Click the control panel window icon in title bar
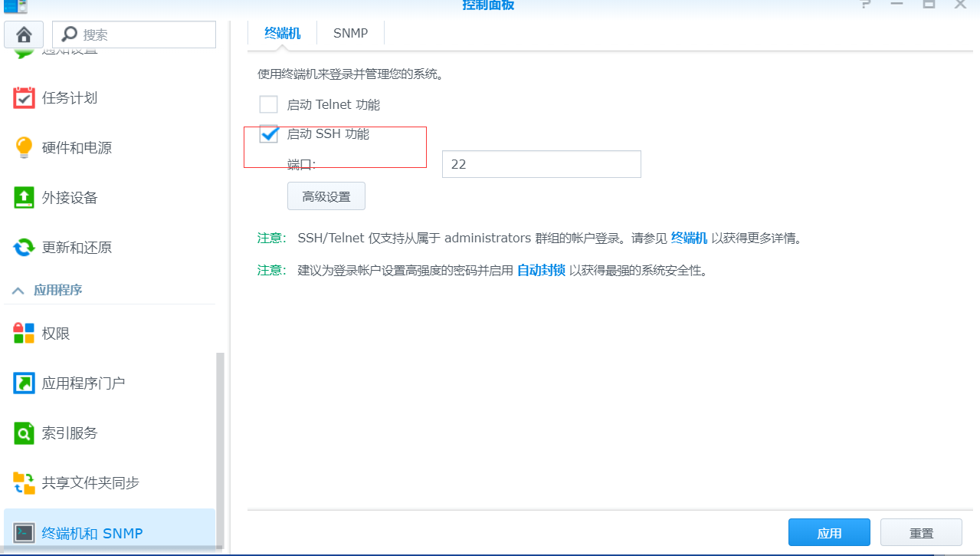Image resolution: width=980 pixels, height=556 pixels. [16, 5]
